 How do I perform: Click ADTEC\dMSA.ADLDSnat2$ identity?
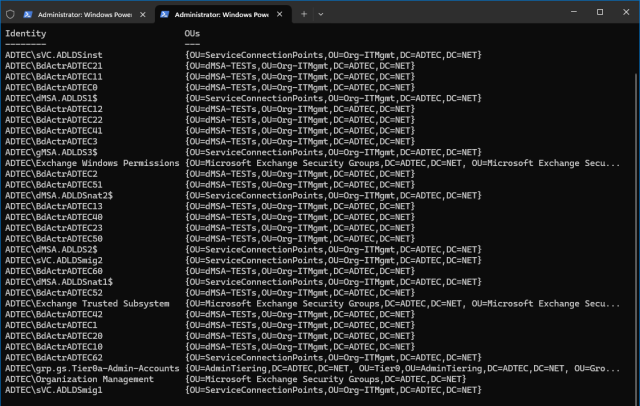coord(59,195)
